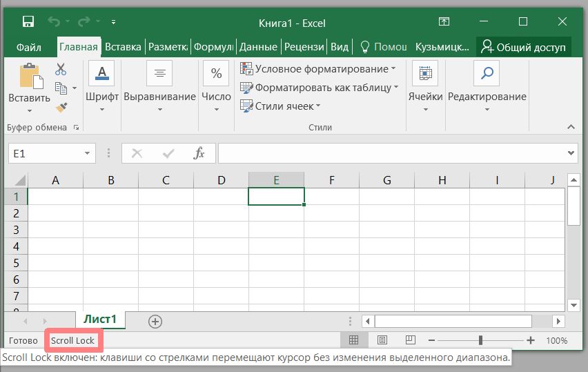Open the Шрифт group button
This screenshot has width=588, height=372.
tap(102, 86)
